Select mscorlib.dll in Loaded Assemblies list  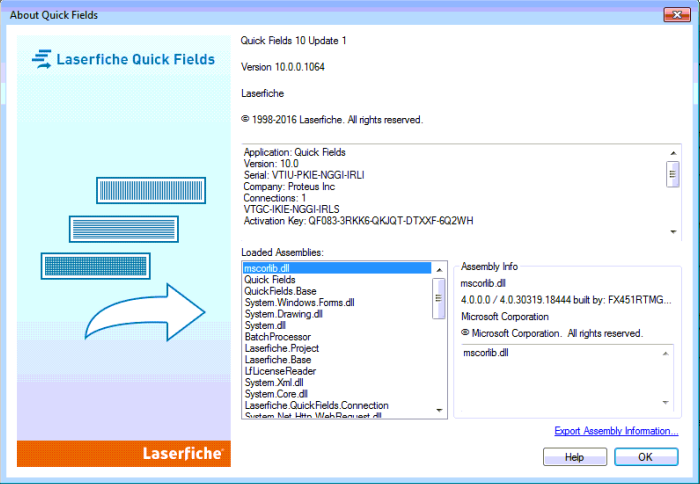(x=337, y=268)
